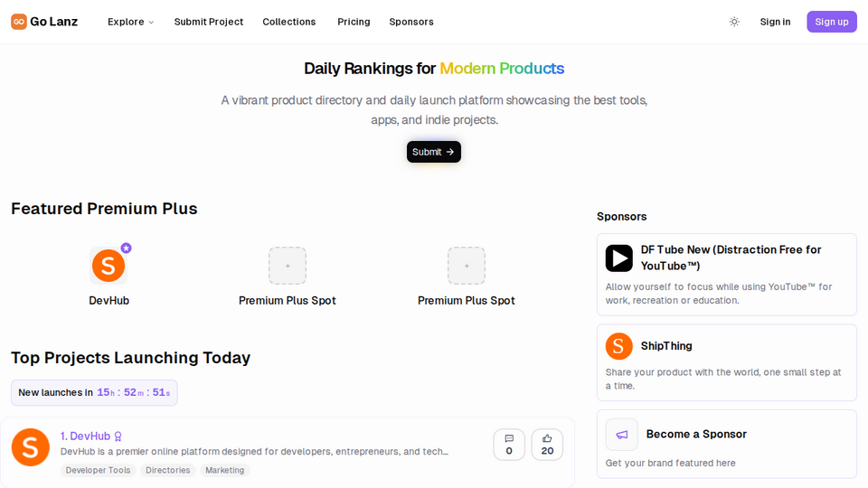Expand the Explore dropdown menu
Image resolution: width=868 pixels, height=488 pixels.
(x=130, y=22)
